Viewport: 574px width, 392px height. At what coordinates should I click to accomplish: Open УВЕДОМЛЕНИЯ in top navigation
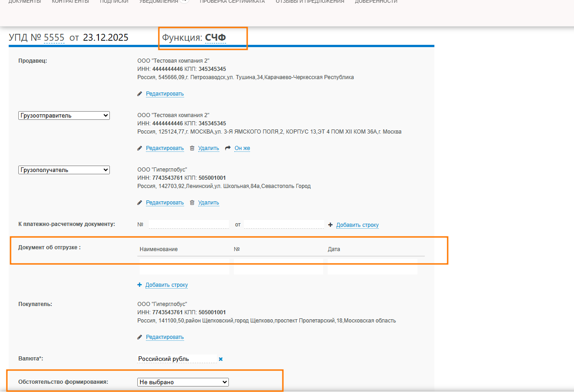[x=158, y=2]
